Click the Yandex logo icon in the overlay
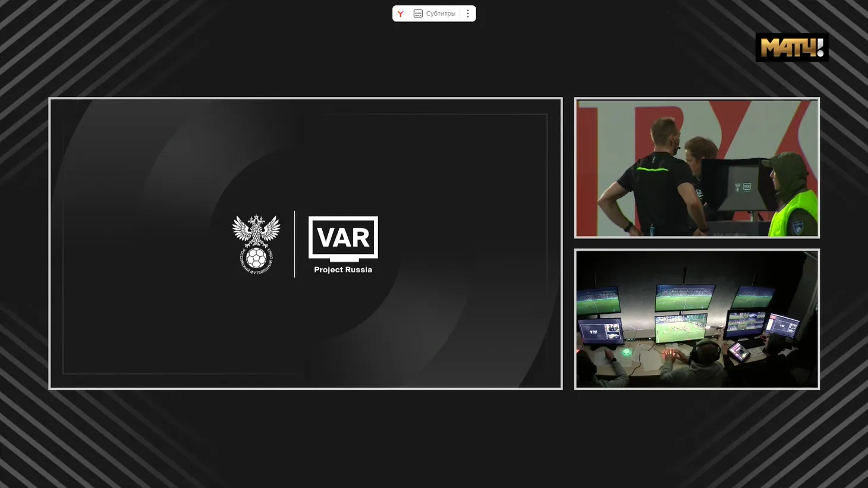The width and height of the screenshot is (868, 488). [401, 14]
